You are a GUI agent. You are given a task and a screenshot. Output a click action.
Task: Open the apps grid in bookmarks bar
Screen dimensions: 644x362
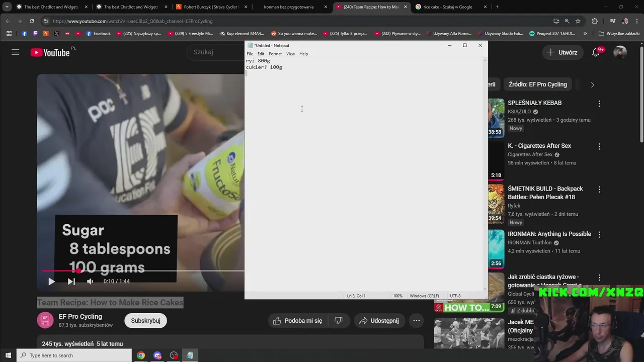click(x=9, y=34)
